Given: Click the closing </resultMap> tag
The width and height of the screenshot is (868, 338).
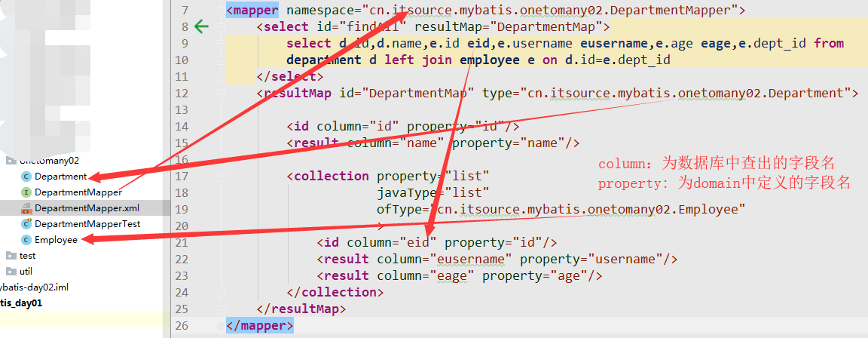Looking at the screenshot, I should tap(301, 309).
